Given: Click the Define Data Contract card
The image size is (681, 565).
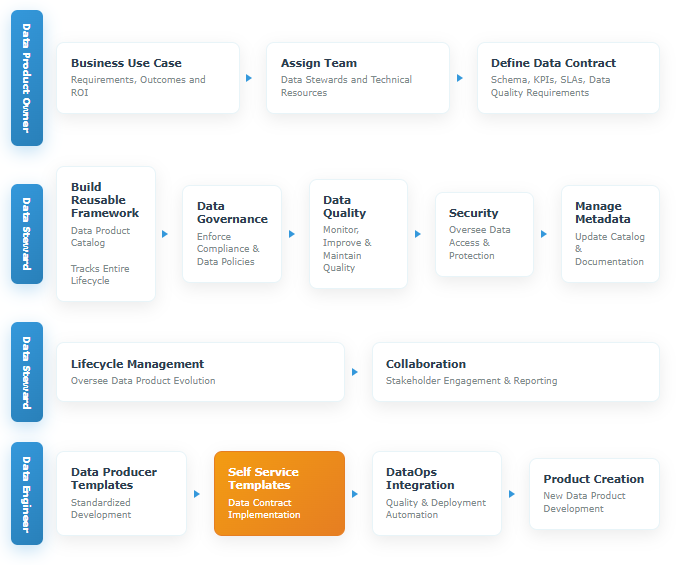Looking at the screenshot, I should pos(568,78).
